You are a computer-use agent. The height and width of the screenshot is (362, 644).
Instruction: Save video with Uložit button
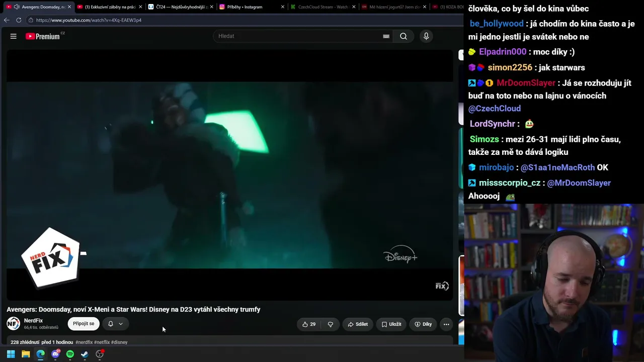click(391, 324)
